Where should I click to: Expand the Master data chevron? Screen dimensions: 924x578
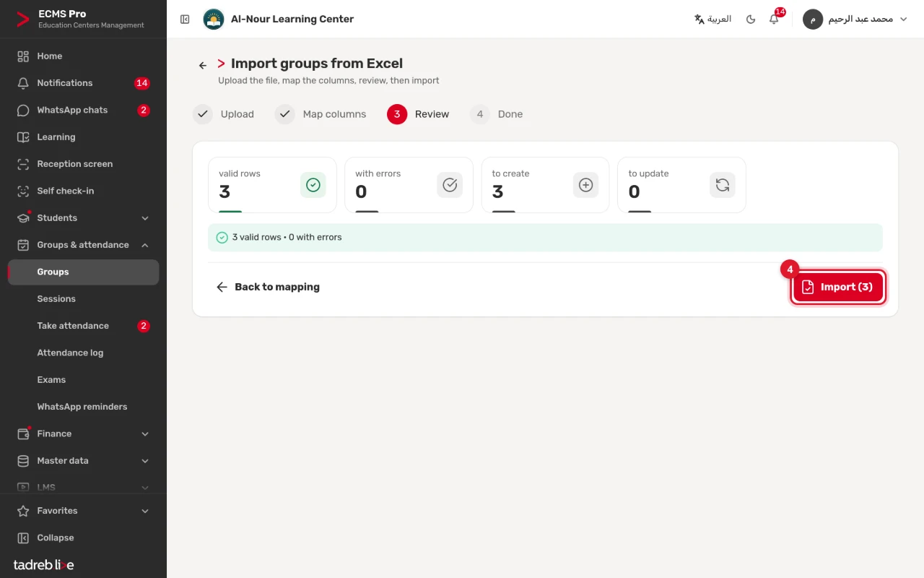point(145,461)
